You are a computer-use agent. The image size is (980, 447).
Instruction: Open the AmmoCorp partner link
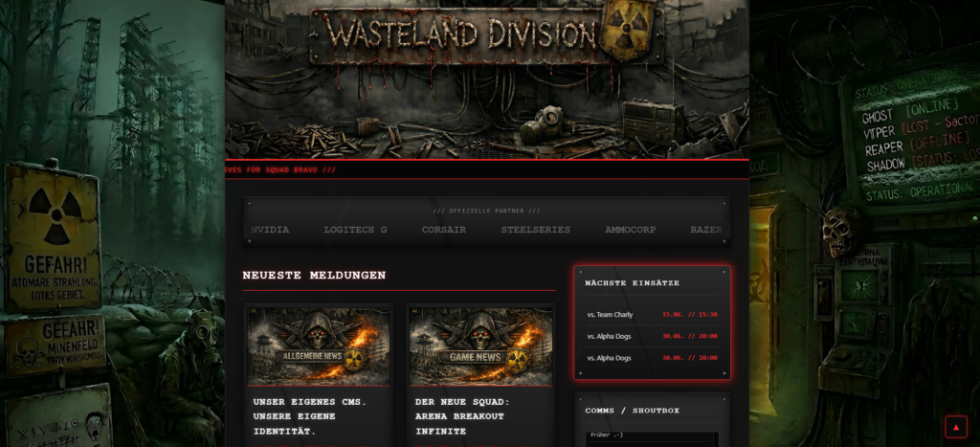(630, 230)
